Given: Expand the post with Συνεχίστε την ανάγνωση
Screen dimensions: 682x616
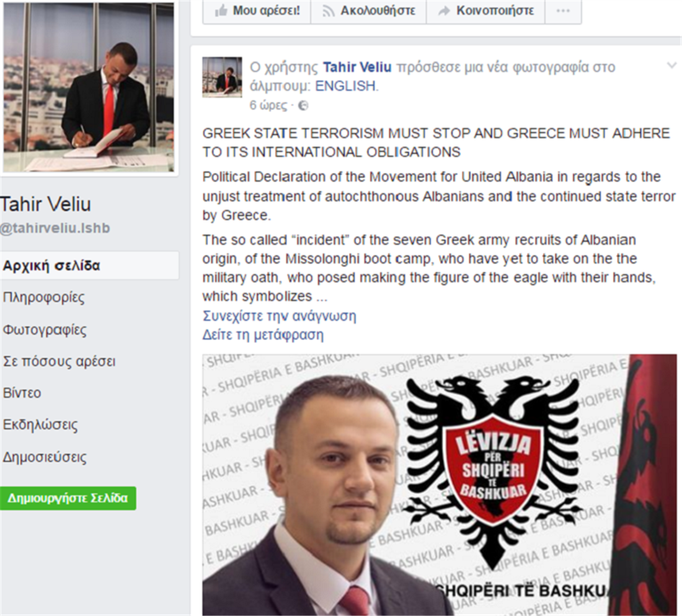Looking at the screenshot, I should point(279,316).
